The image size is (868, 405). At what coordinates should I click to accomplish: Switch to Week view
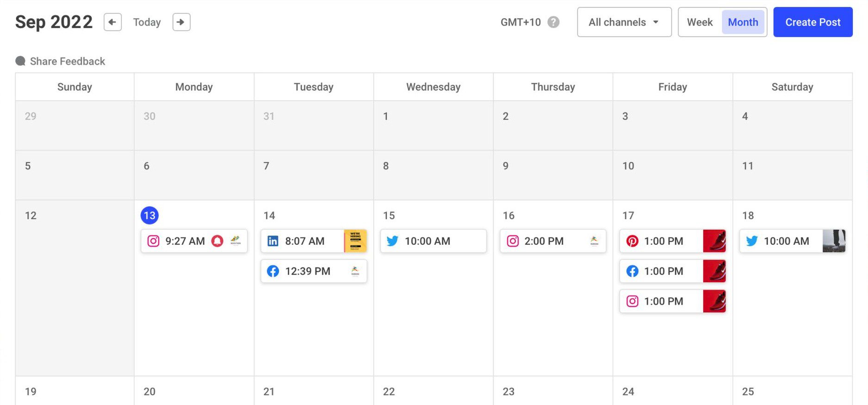[x=700, y=22]
